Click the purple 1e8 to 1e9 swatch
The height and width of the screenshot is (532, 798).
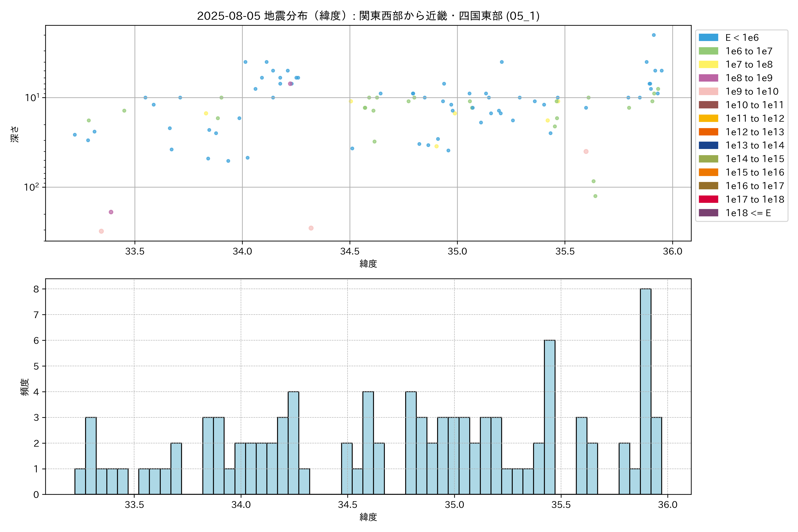(x=708, y=78)
